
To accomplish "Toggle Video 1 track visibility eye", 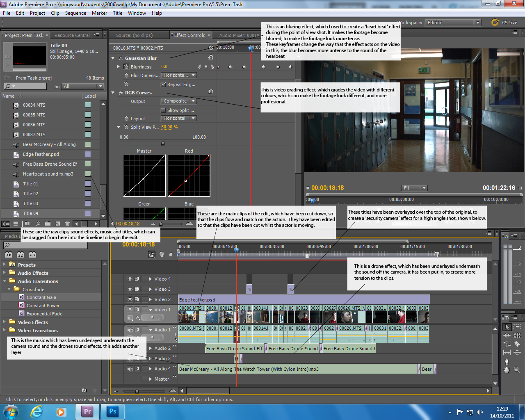I will [130, 310].
